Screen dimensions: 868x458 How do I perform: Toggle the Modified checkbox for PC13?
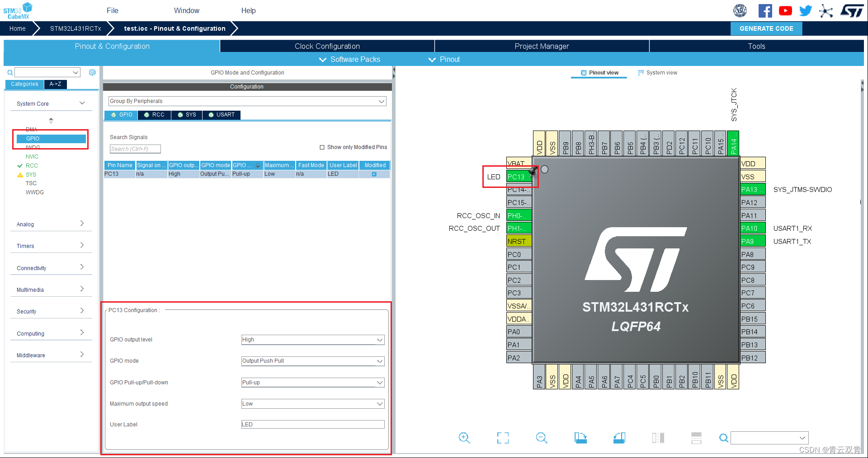[x=374, y=174]
